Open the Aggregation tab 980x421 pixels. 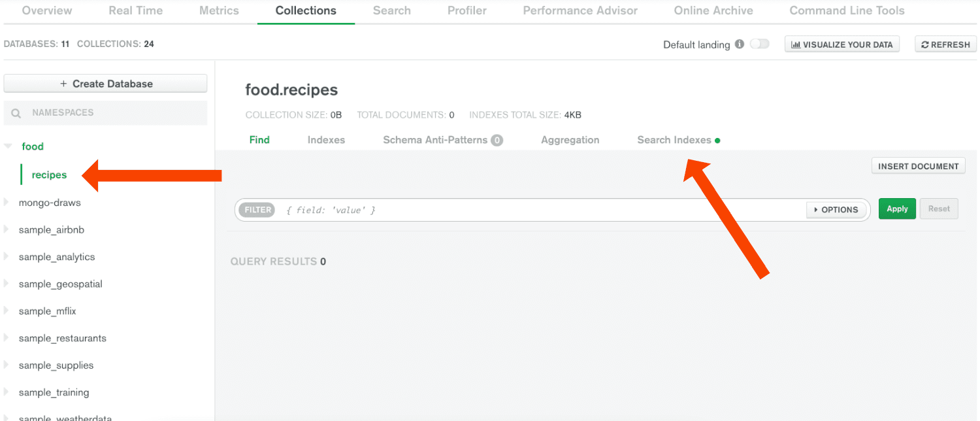click(x=570, y=140)
